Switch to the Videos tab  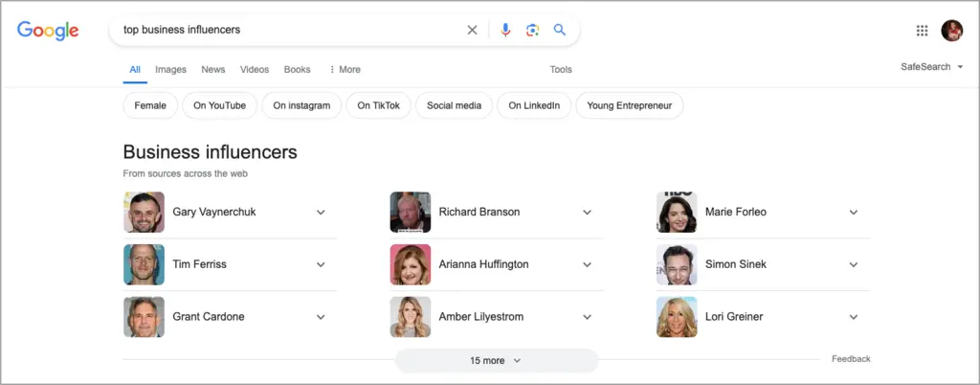point(255,70)
